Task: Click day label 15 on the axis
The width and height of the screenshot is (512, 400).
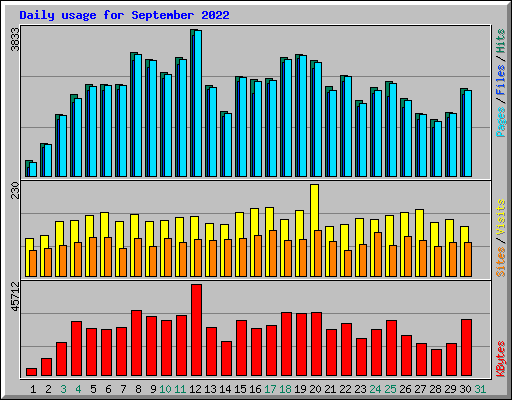Action: click(240, 389)
